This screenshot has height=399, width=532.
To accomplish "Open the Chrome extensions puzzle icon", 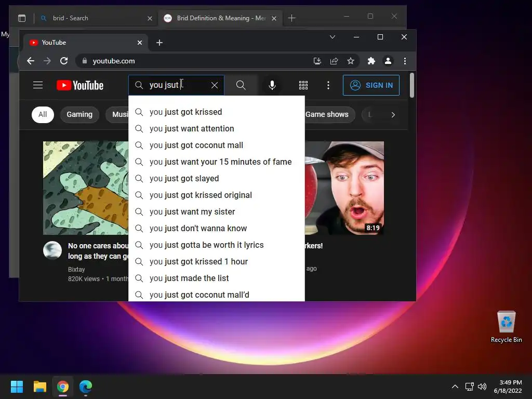I will (x=371, y=61).
